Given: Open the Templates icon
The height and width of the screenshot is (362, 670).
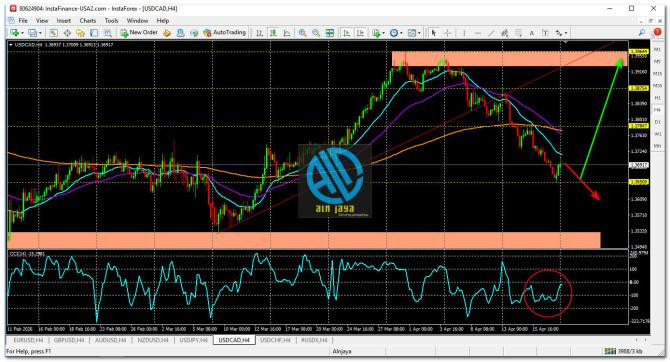Looking at the screenshot, I should pyautogui.click(x=412, y=33).
